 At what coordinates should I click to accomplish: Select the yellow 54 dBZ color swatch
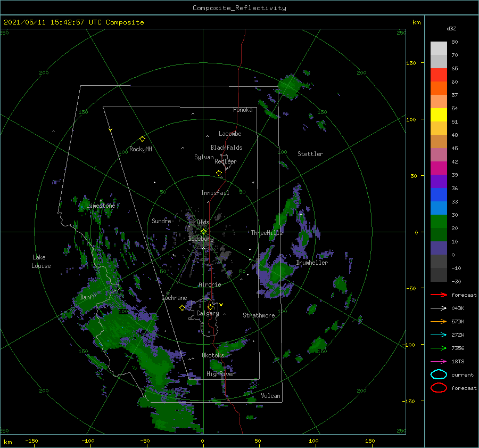point(439,115)
